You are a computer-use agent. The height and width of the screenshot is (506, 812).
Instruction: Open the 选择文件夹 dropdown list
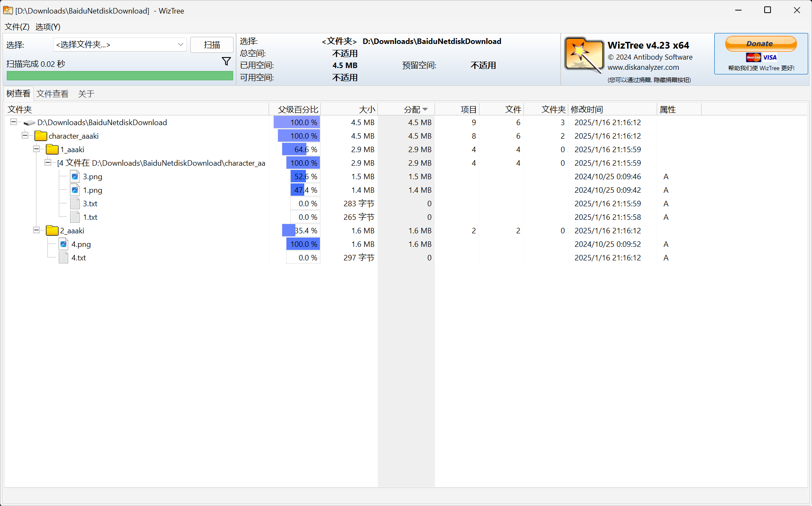[180, 45]
